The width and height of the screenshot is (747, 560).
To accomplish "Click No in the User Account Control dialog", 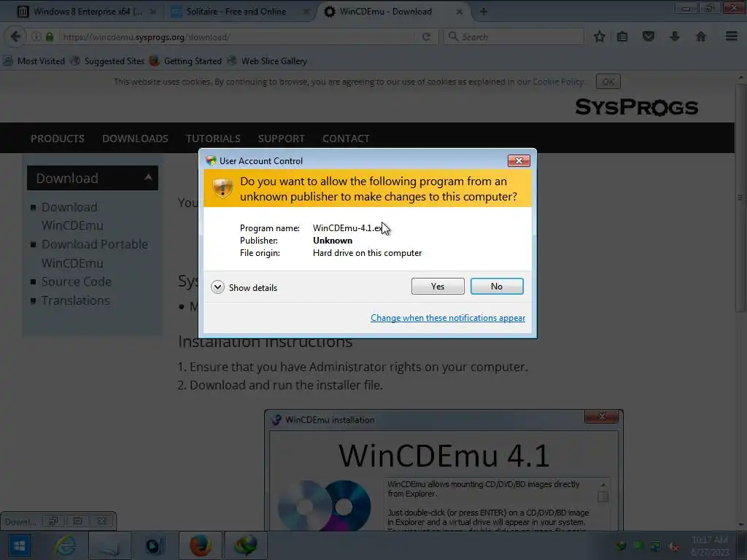I will coord(496,286).
